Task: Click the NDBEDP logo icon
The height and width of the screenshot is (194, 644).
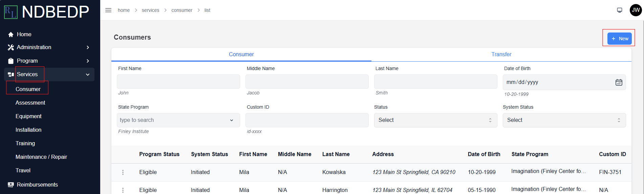Action: (x=10, y=12)
